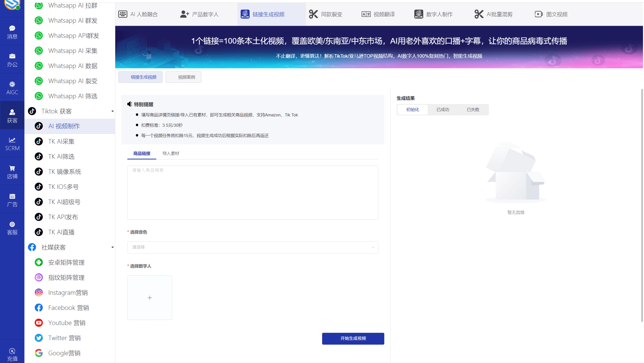Open the 视频案例 view
The width and height of the screenshot is (644, 363).
click(183, 77)
